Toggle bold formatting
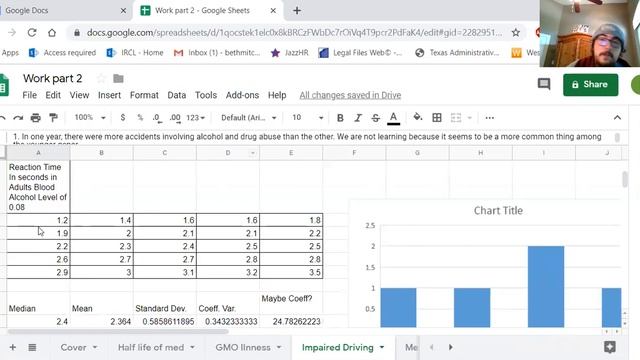Screen dimensions: 640x360 coord(340,118)
